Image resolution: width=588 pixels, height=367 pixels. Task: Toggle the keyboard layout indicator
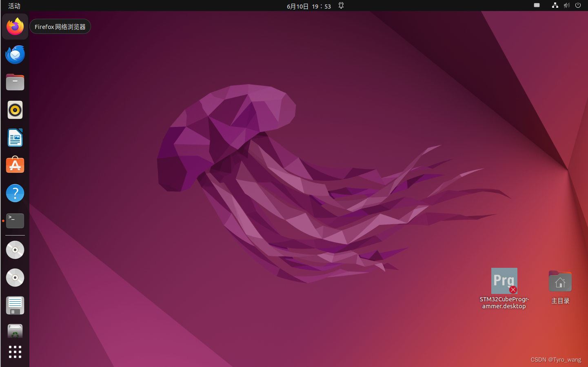click(536, 5)
